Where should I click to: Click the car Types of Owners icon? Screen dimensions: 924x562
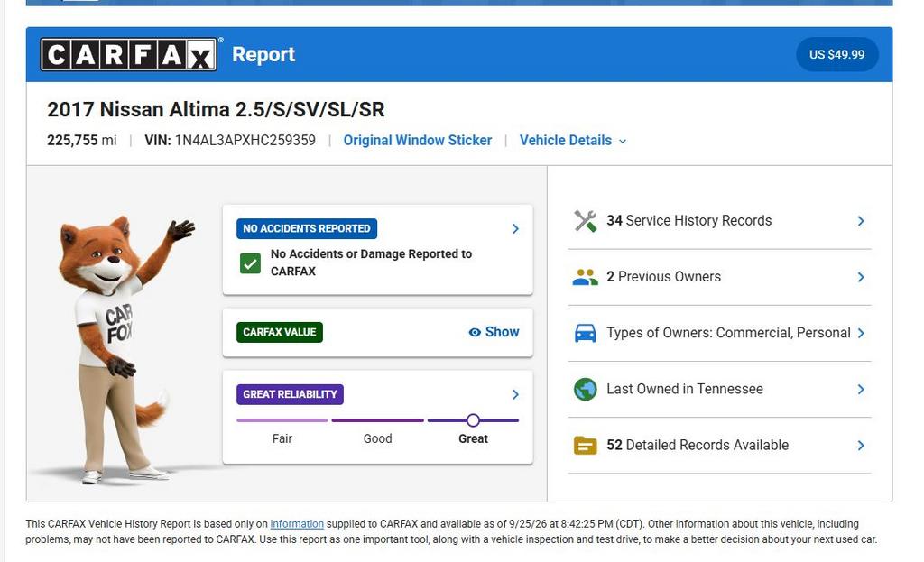pos(585,333)
